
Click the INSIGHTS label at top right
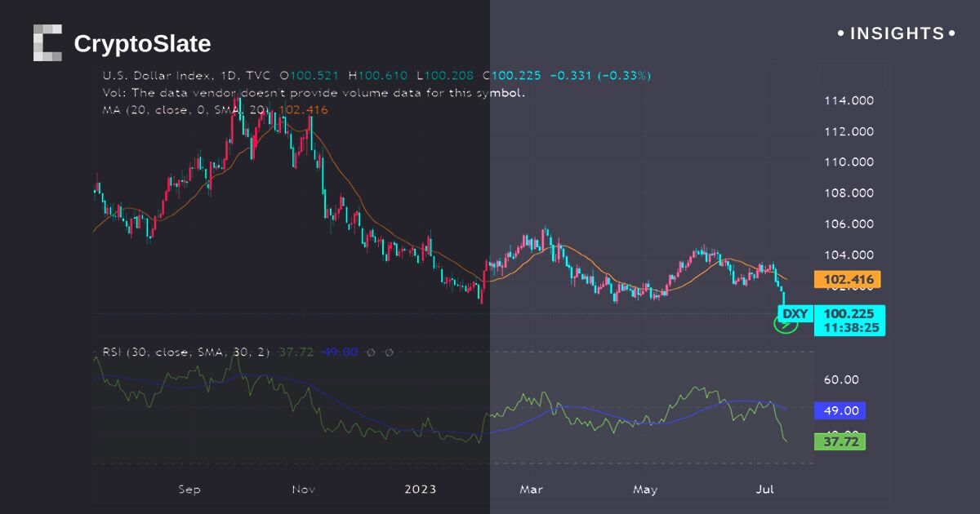pos(896,33)
